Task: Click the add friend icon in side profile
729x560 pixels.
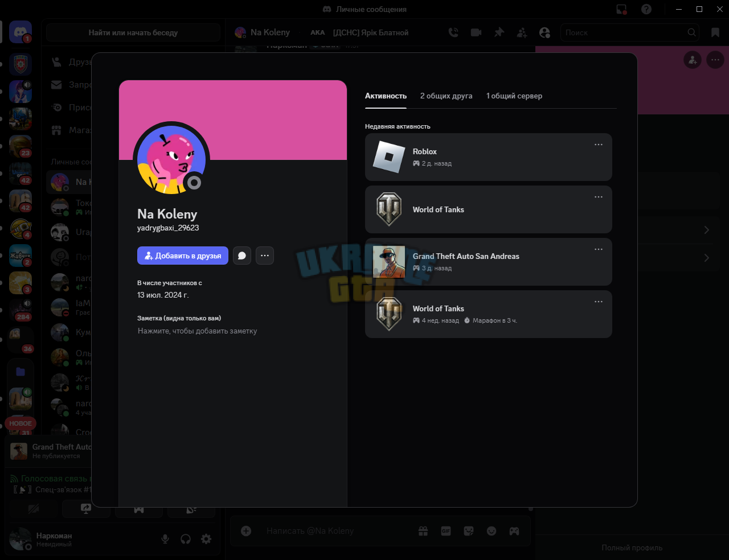Action: pyautogui.click(x=693, y=60)
